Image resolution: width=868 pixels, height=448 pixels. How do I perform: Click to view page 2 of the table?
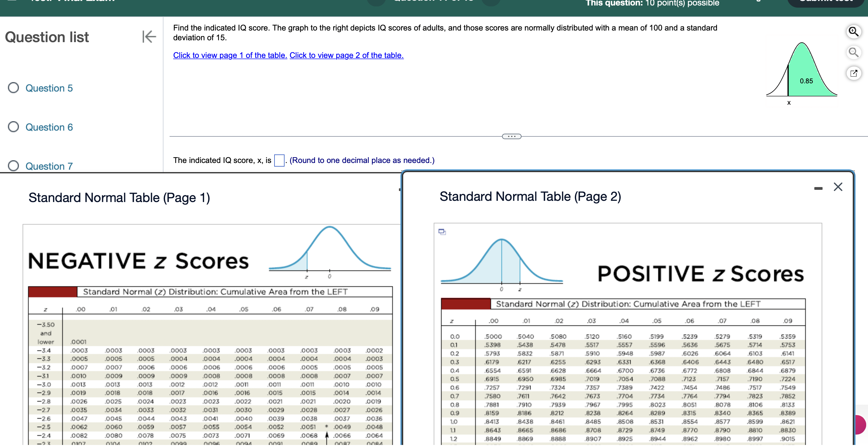346,55
